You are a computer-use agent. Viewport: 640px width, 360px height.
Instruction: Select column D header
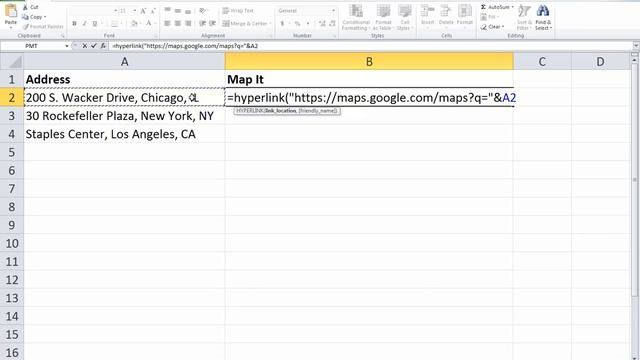pos(600,62)
